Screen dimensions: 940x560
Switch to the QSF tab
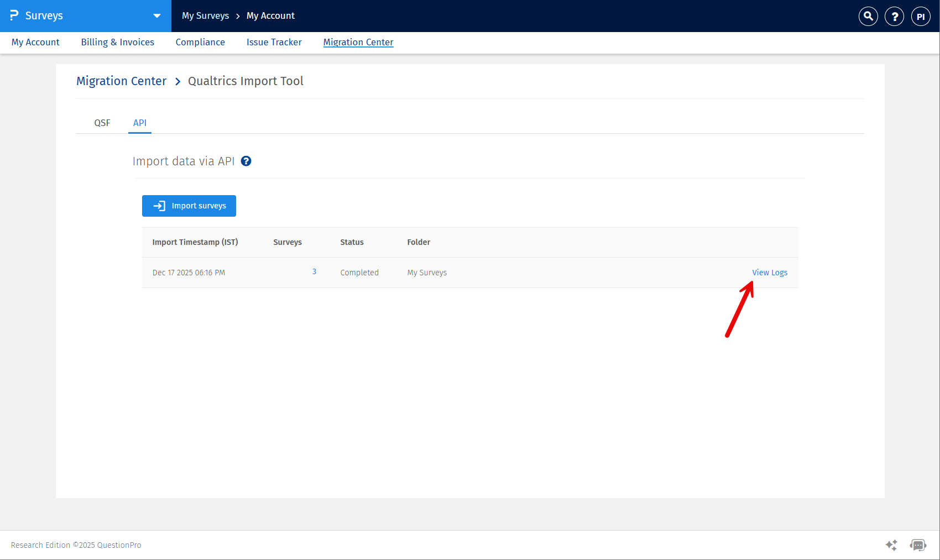tap(102, 123)
